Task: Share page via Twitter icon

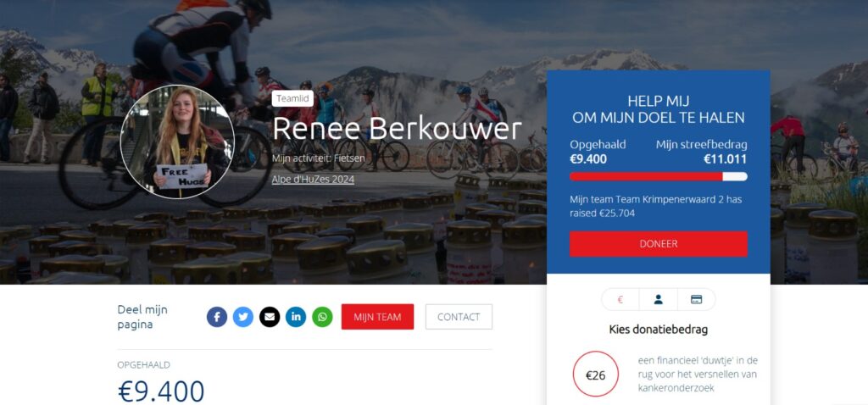Action: pyautogui.click(x=243, y=317)
